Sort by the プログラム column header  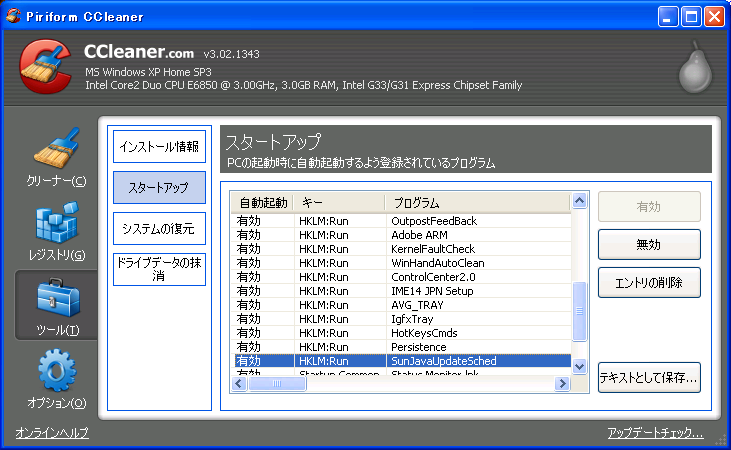pos(478,203)
